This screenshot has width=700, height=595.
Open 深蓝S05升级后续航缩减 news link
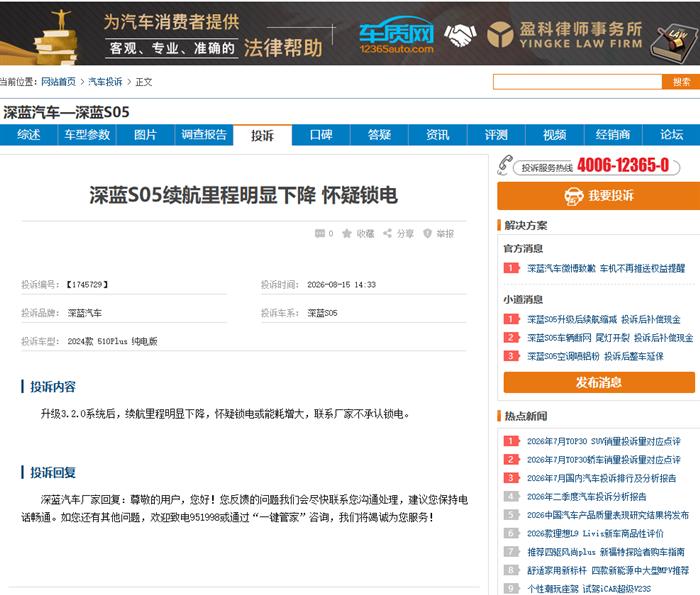point(604,319)
